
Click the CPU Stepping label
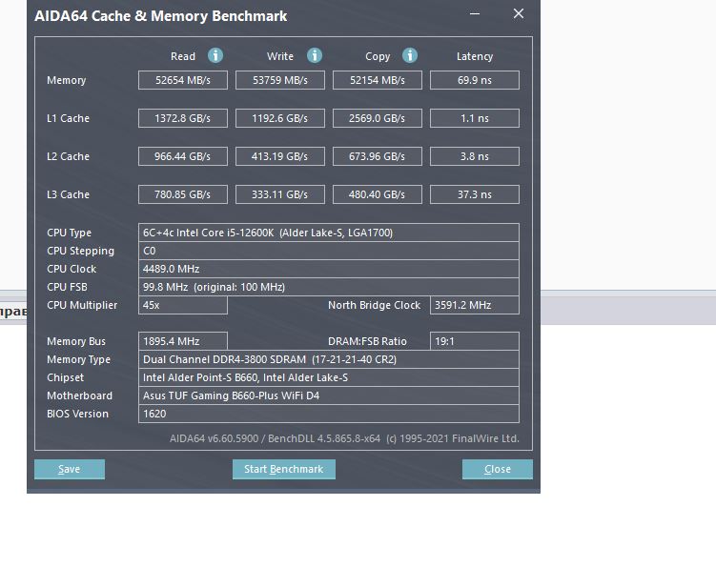click(80, 251)
